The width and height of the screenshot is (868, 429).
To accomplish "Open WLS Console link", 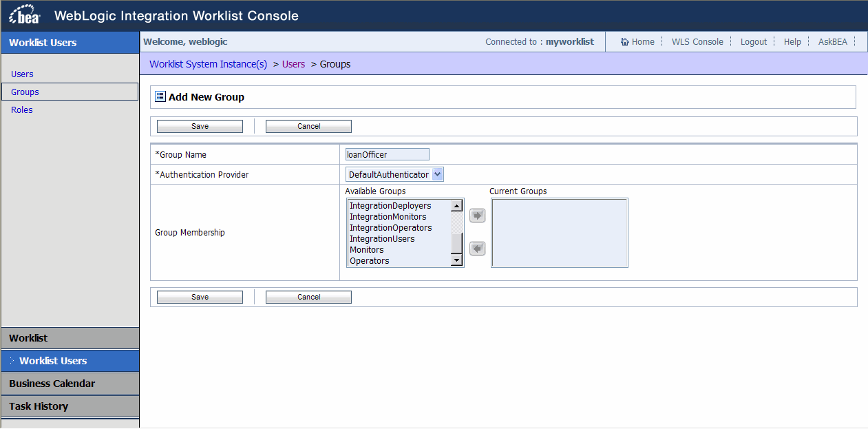I will pyautogui.click(x=697, y=42).
